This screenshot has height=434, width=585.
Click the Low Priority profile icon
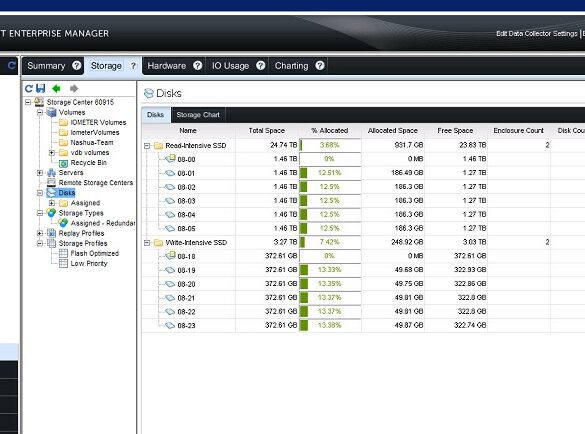point(63,263)
